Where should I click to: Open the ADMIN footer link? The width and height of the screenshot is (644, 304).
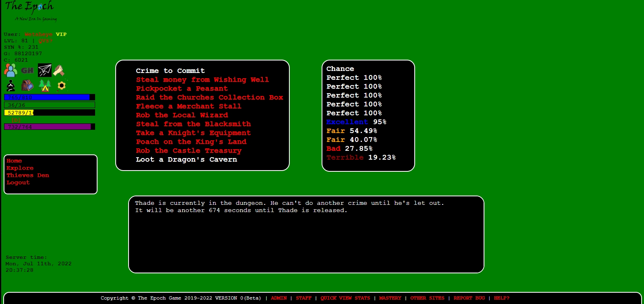(x=278, y=298)
